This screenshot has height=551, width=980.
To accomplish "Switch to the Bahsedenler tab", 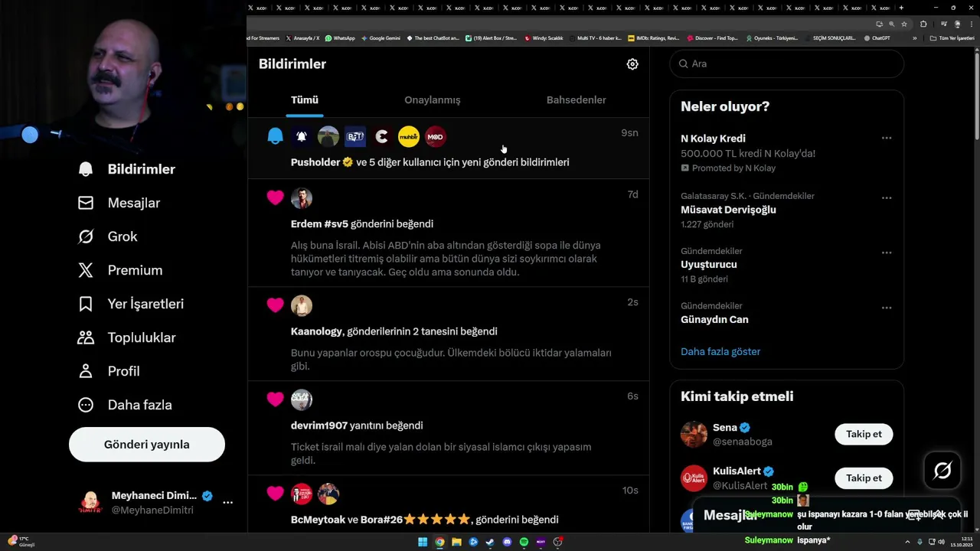I will (576, 99).
